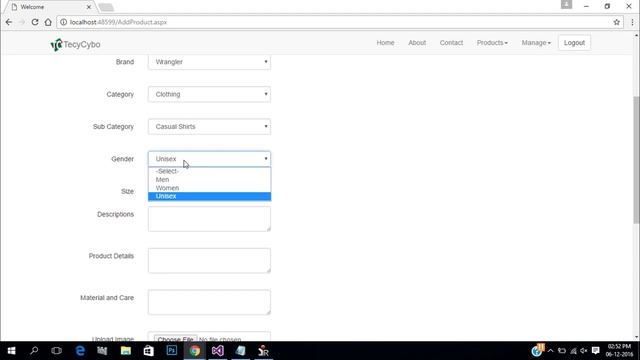Open the Chrome three-dot menu
Image resolution: width=640 pixels, height=360 pixels.
(x=632, y=22)
